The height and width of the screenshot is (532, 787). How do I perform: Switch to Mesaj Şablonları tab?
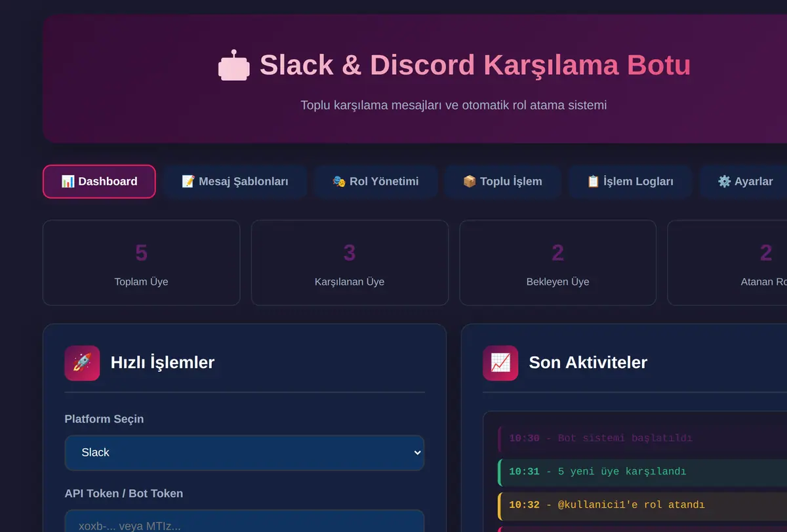(x=235, y=182)
